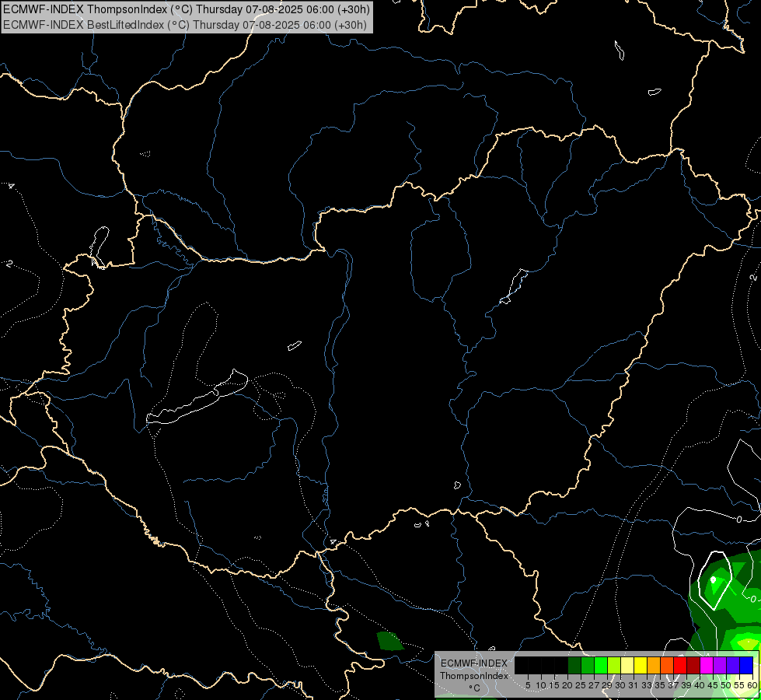Click the ThompsonIndex title line at top

pyautogui.click(x=186, y=9)
